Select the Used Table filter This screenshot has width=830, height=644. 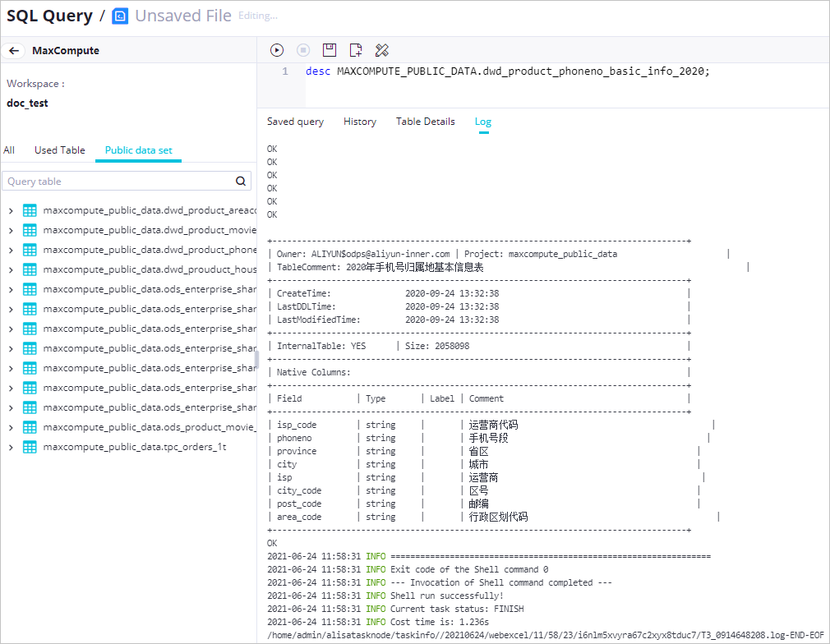click(59, 150)
